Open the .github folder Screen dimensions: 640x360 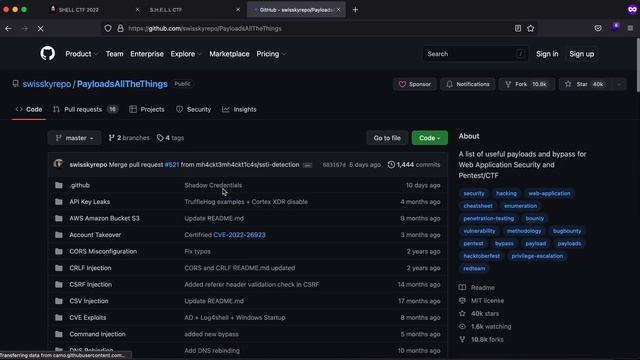click(x=80, y=185)
